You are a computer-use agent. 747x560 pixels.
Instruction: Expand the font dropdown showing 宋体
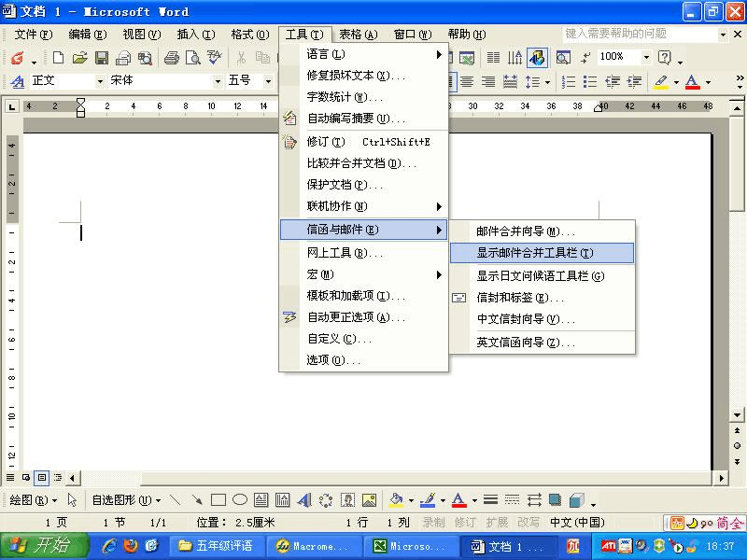tap(218, 81)
